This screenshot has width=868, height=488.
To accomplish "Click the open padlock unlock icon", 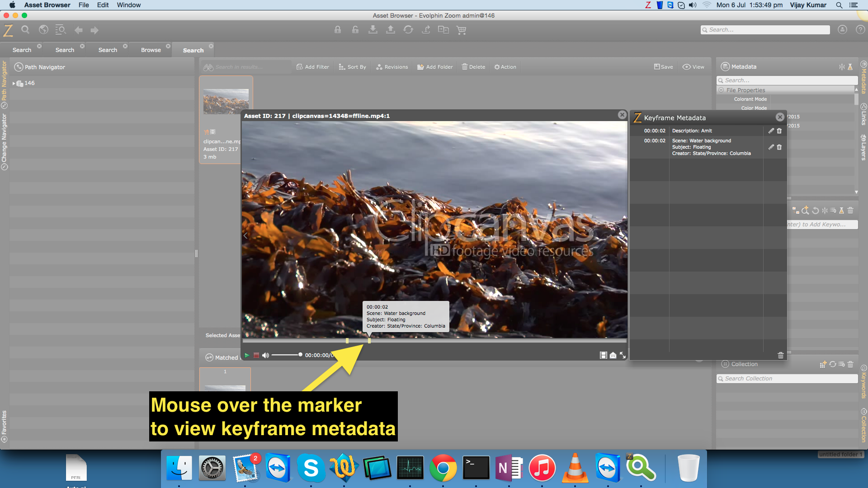I will (x=355, y=30).
